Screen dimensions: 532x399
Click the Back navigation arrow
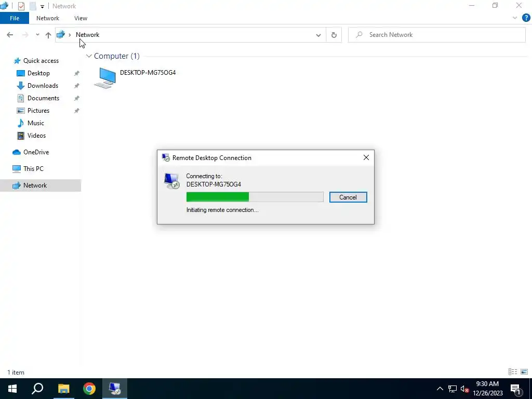click(x=10, y=35)
